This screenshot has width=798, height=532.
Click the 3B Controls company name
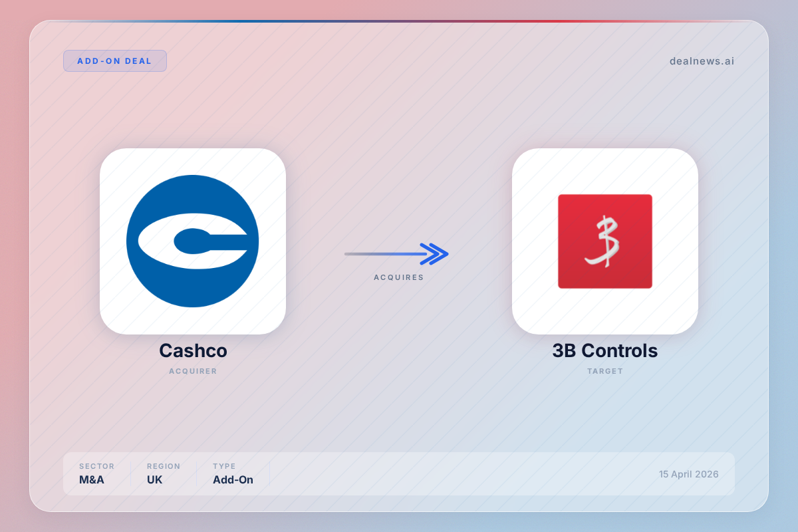pos(605,350)
